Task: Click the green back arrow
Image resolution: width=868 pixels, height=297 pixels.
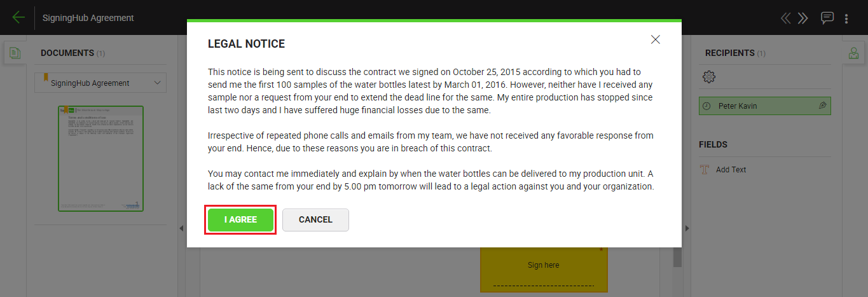Action: pos(18,18)
